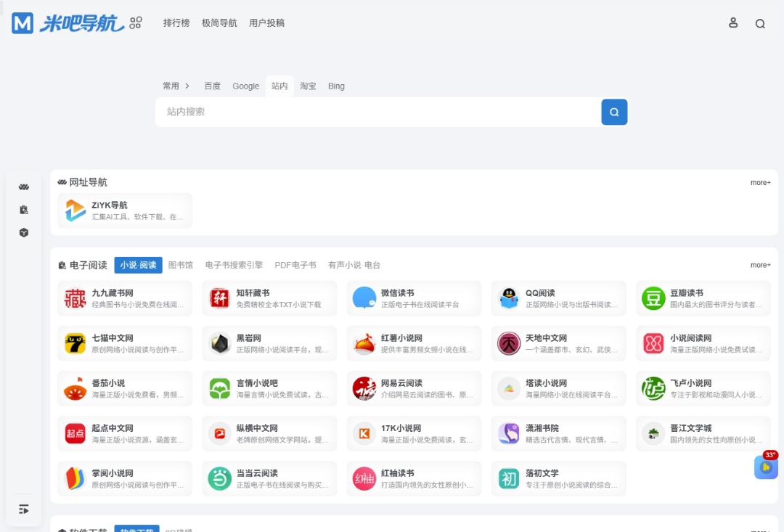Viewport: 784px width, 532px height.
Task: Select the 站内 search tab
Action: coord(279,86)
